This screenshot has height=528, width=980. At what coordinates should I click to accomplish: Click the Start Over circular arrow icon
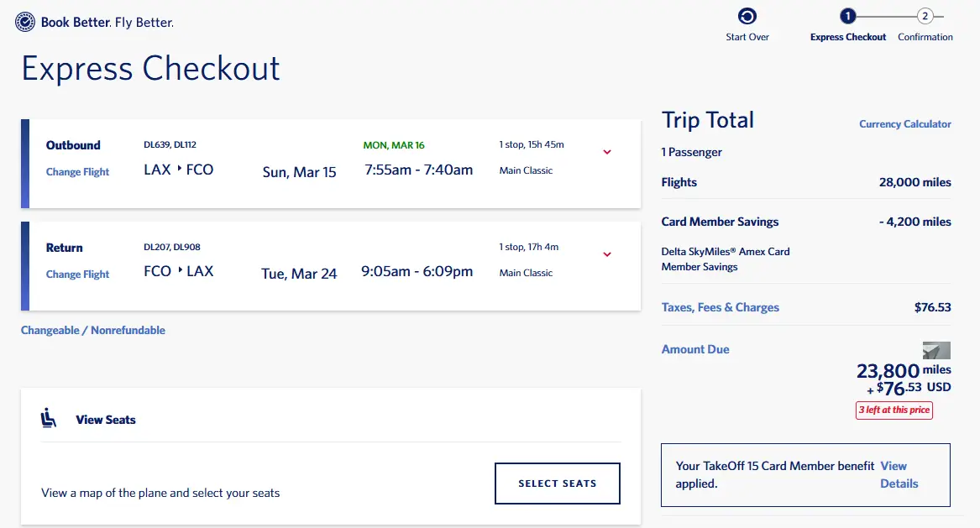click(747, 16)
